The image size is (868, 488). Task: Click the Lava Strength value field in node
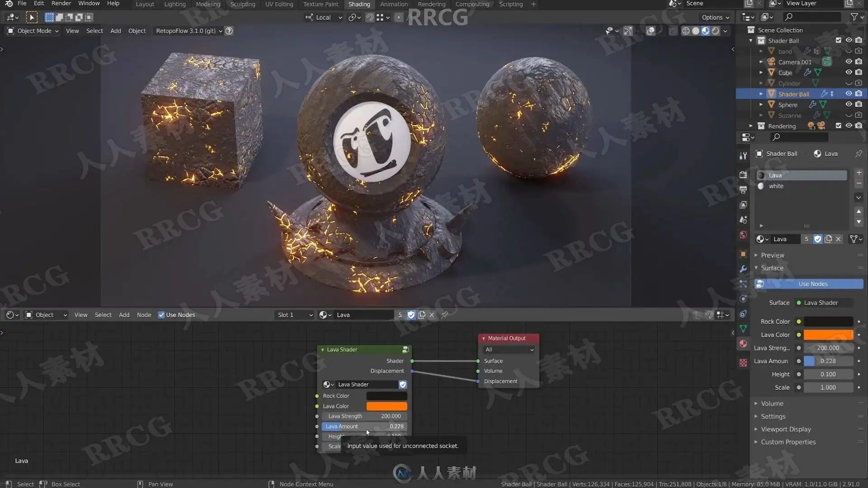point(364,416)
